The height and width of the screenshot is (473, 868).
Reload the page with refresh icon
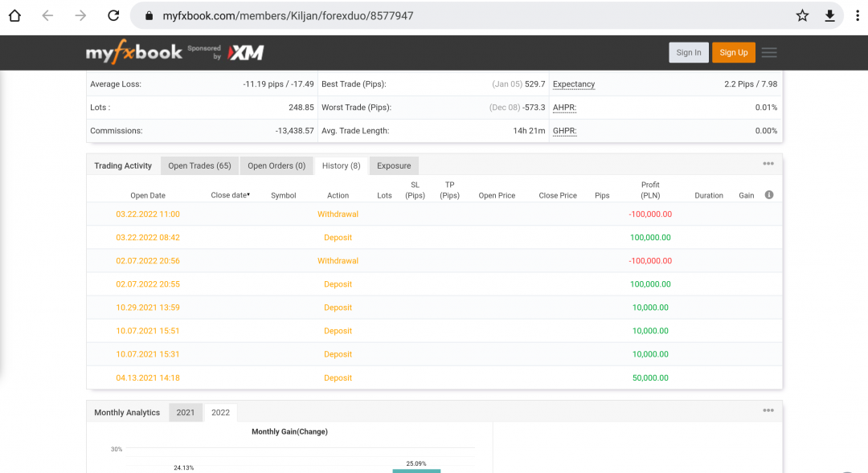tap(113, 15)
